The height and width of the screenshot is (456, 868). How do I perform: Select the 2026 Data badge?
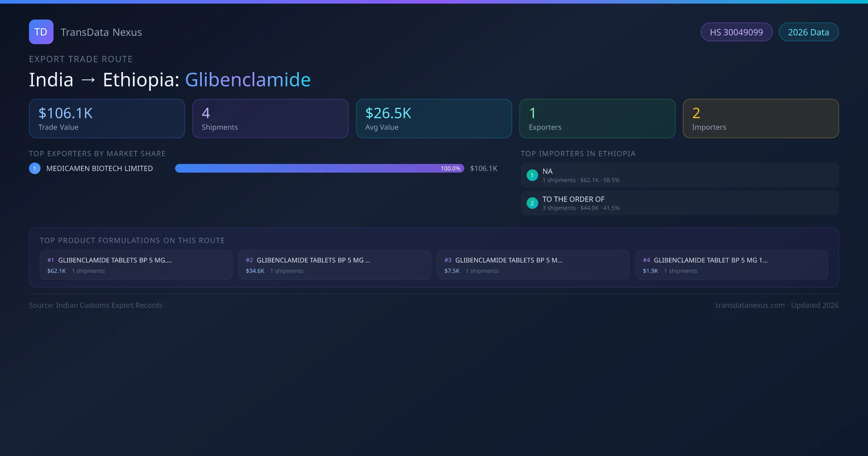[808, 32]
